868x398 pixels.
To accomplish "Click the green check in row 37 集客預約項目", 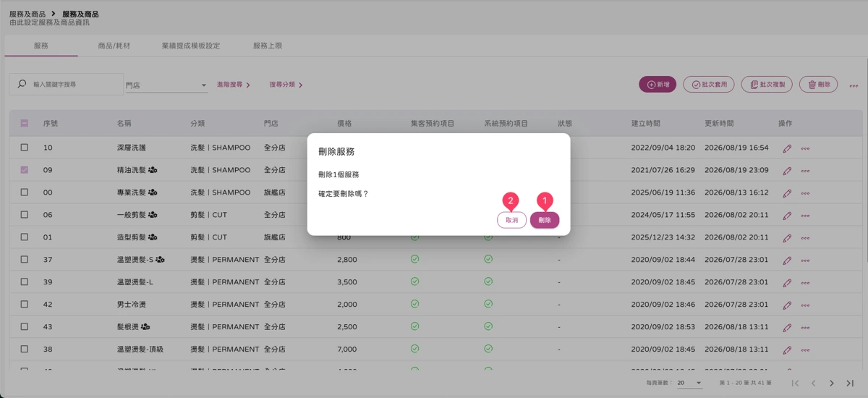I will [x=414, y=259].
